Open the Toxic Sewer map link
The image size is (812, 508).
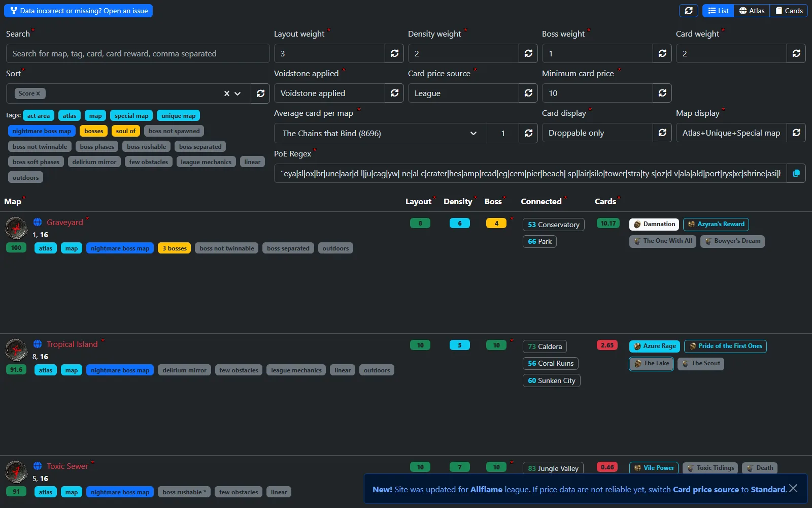(67, 466)
